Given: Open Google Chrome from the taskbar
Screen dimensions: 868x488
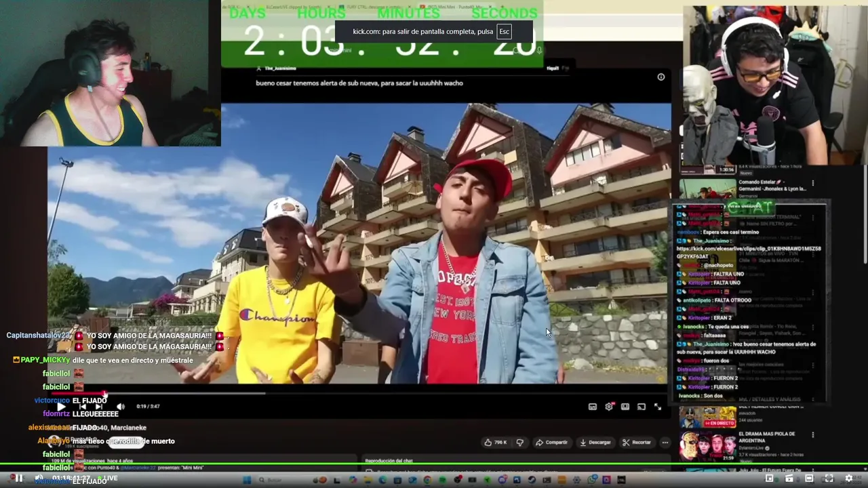Looking at the screenshot, I should coord(427,480).
